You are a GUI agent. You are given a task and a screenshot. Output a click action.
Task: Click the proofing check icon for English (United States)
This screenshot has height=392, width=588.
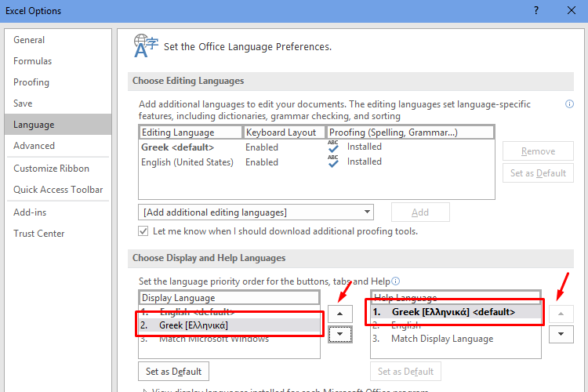tap(333, 162)
